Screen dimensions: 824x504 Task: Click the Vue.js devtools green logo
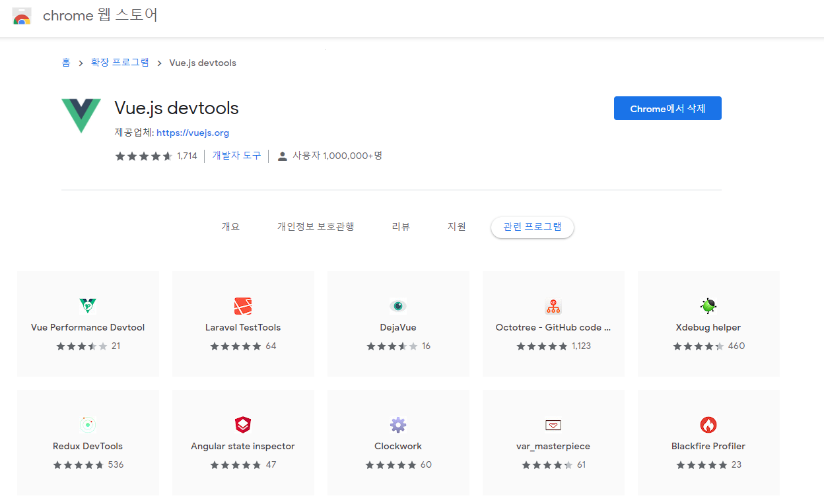(81, 115)
